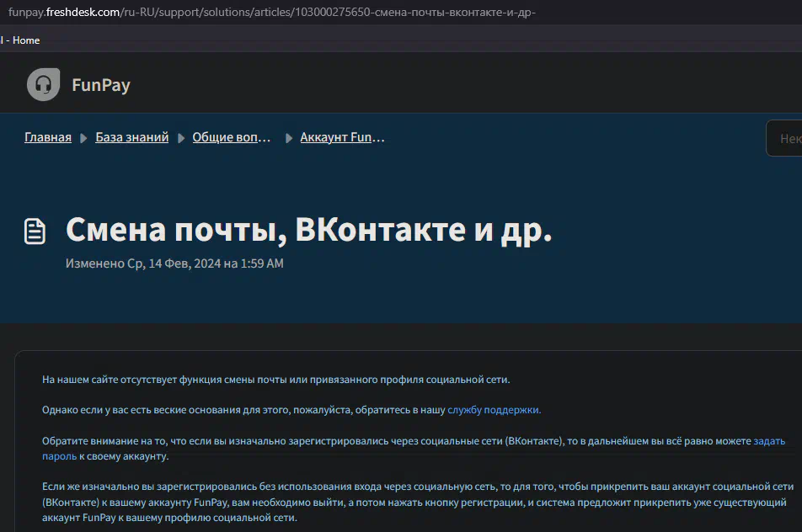Follow the службу поддержки link
This screenshot has height=532, width=802.
coord(494,410)
